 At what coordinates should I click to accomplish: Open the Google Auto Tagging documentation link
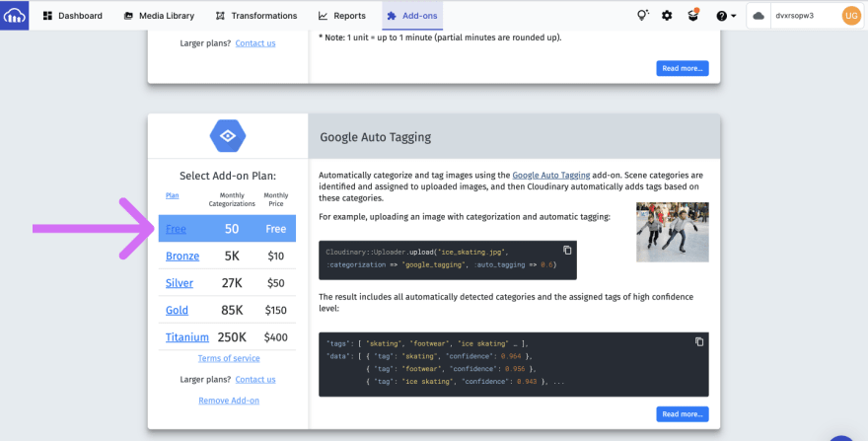[550, 175]
